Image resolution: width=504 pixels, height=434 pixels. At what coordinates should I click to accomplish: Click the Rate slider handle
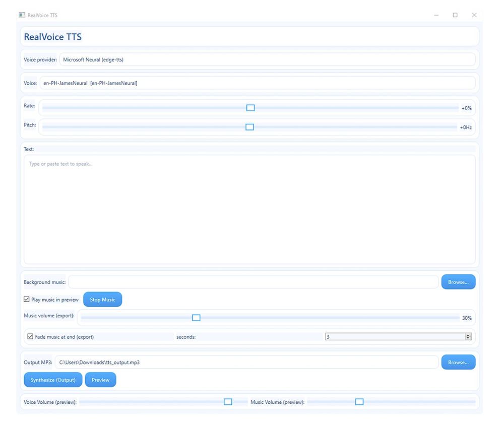point(250,108)
